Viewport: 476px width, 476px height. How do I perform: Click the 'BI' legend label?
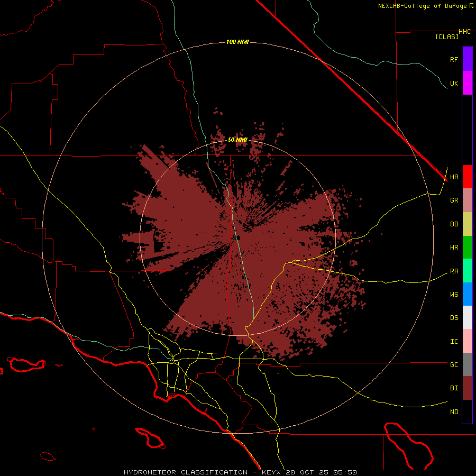click(454, 388)
